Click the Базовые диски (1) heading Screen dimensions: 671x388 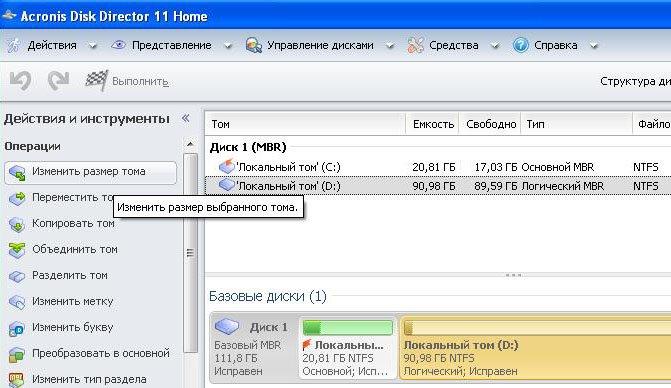(267, 296)
